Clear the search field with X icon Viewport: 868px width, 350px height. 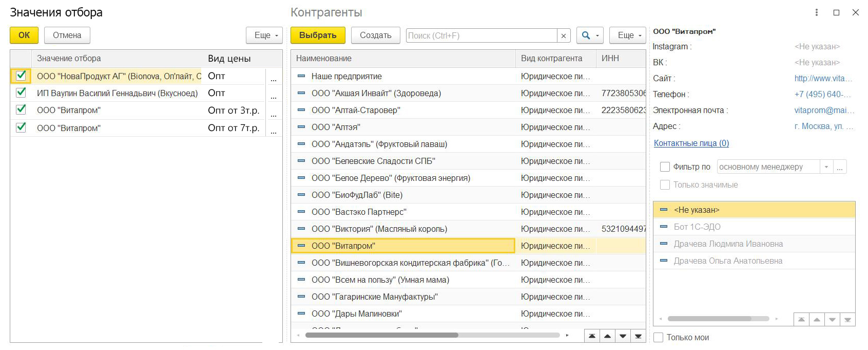coord(564,35)
